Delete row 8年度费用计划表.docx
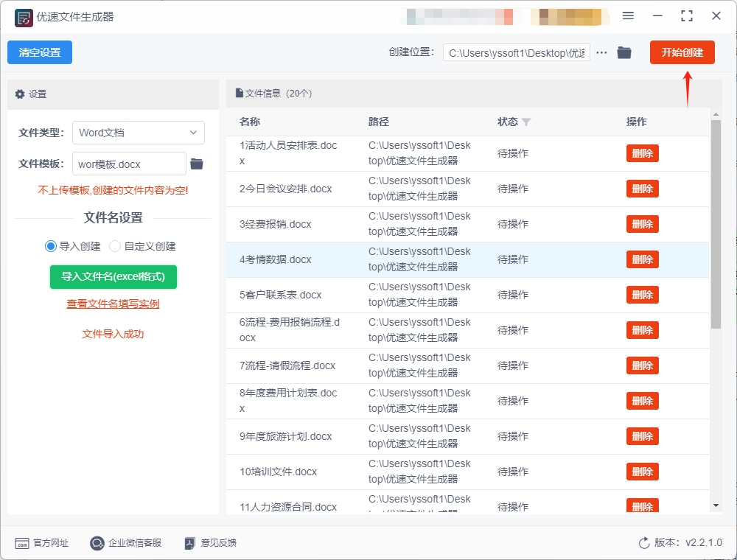The width and height of the screenshot is (737, 560). (x=643, y=401)
